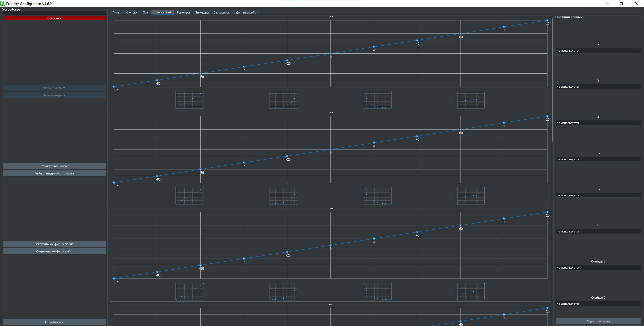Viewport: 644px width, 326px height.
Task: Apply exponential preset thumbnail for Z axis curve
Action: pyautogui.click(x=283, y=292)
